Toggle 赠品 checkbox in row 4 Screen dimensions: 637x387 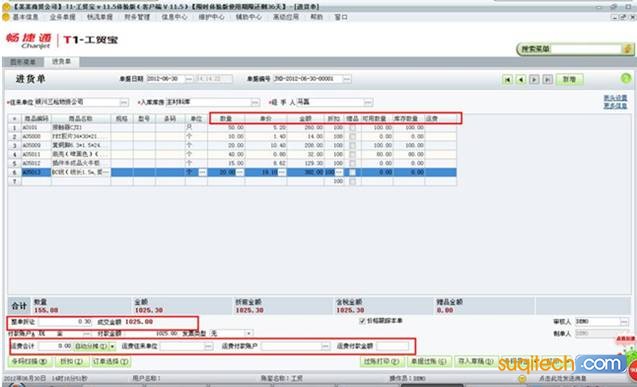point(353,154)
